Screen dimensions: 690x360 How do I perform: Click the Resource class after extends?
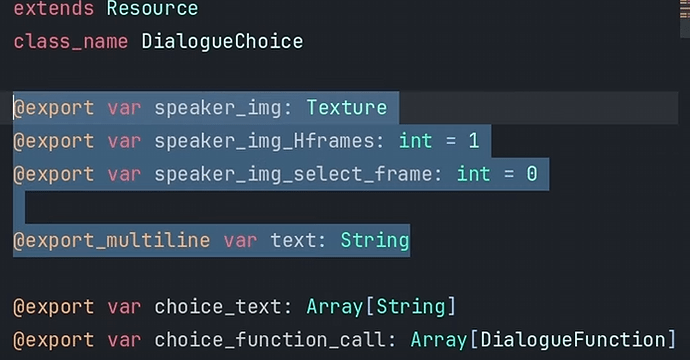[152, 8]
